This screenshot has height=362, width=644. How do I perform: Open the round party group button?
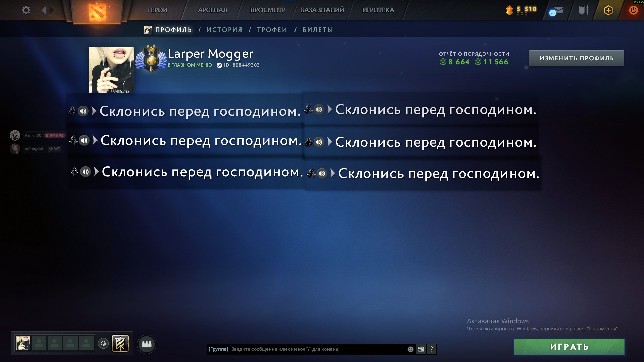(x=147, y=344)
